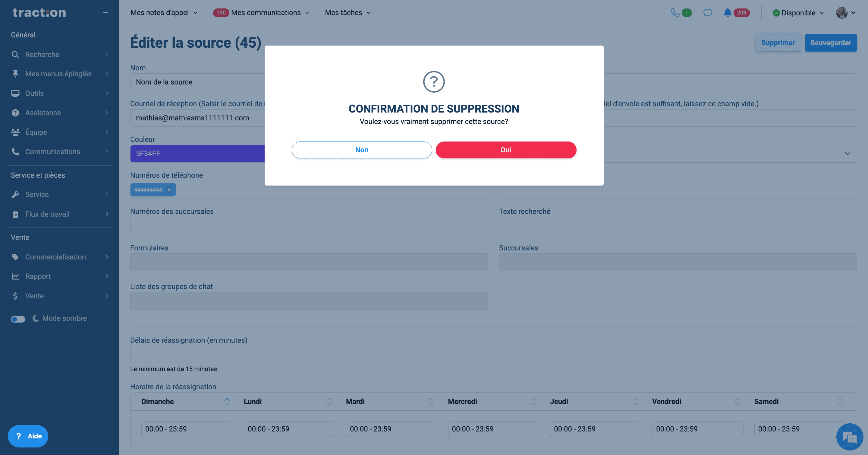Open the notifications bell icon

click(728, 12)
